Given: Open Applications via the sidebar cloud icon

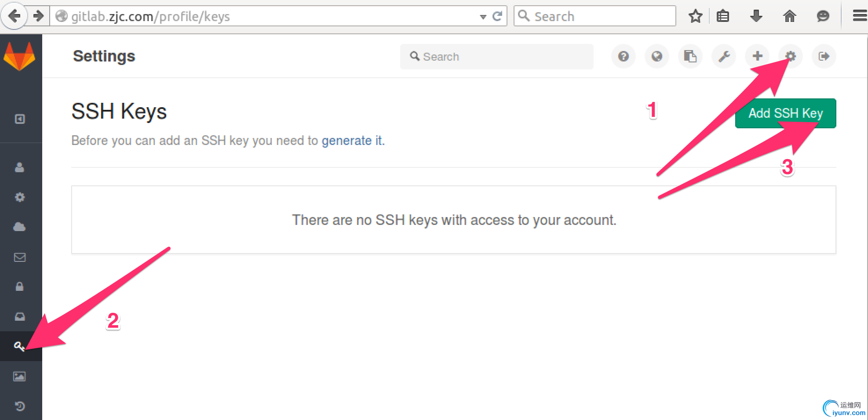Looking at the screenshot, I should (19, 227).
